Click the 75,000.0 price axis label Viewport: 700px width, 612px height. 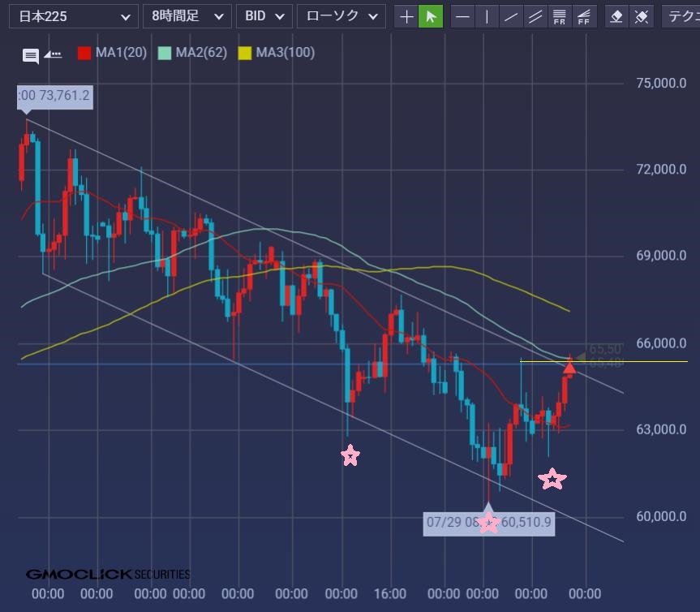(661, 83)
